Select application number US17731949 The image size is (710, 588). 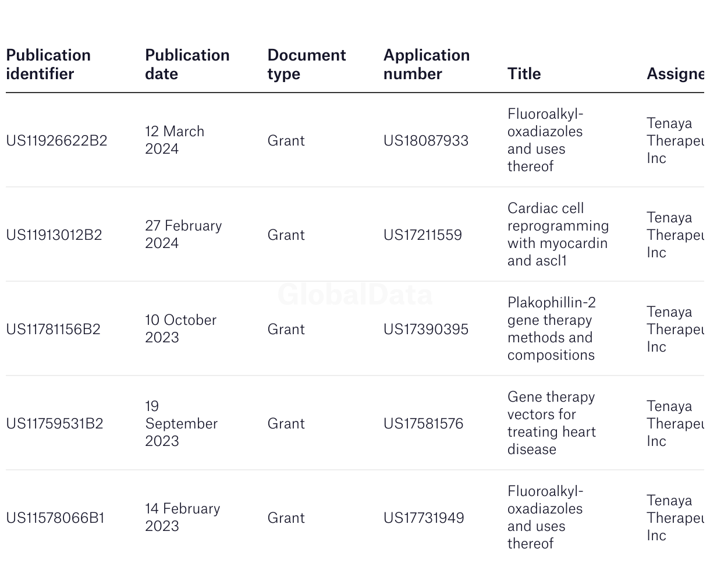(424, 518)
